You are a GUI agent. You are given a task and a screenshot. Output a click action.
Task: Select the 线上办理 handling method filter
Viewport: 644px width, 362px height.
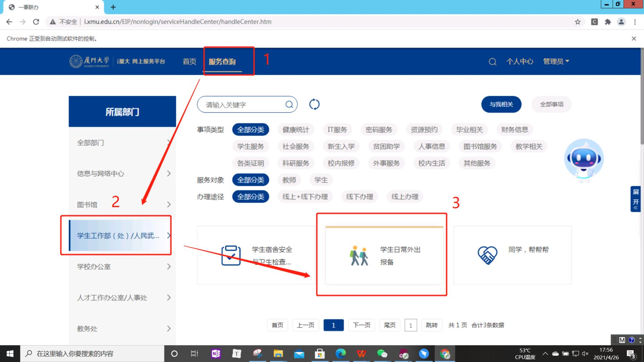click(x=405, y=197)
